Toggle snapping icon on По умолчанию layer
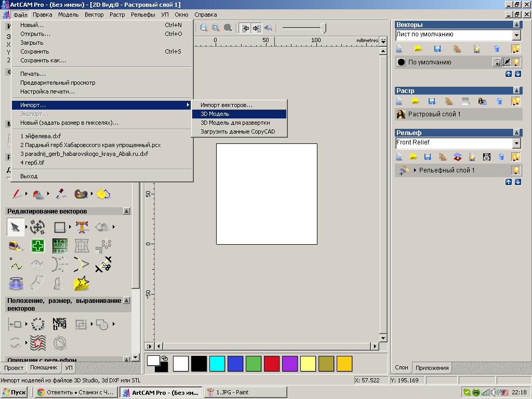Viewport: 532px width, 399px height. [x=506, y=62]
